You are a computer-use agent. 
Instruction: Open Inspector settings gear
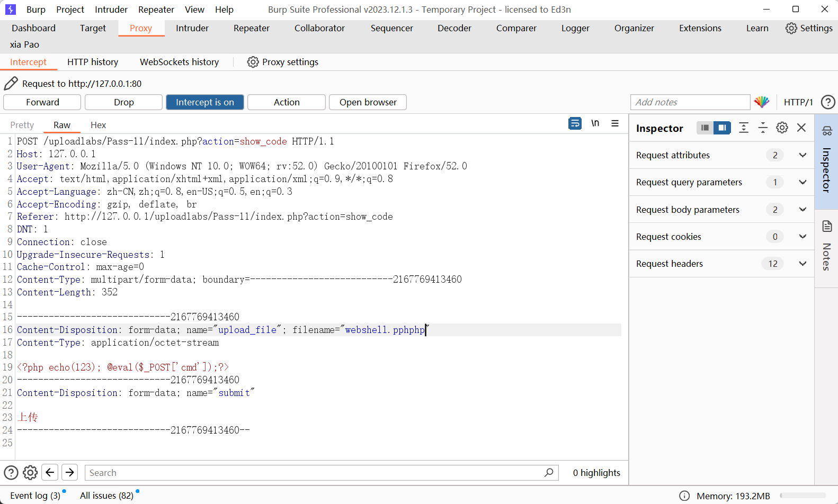782,128
